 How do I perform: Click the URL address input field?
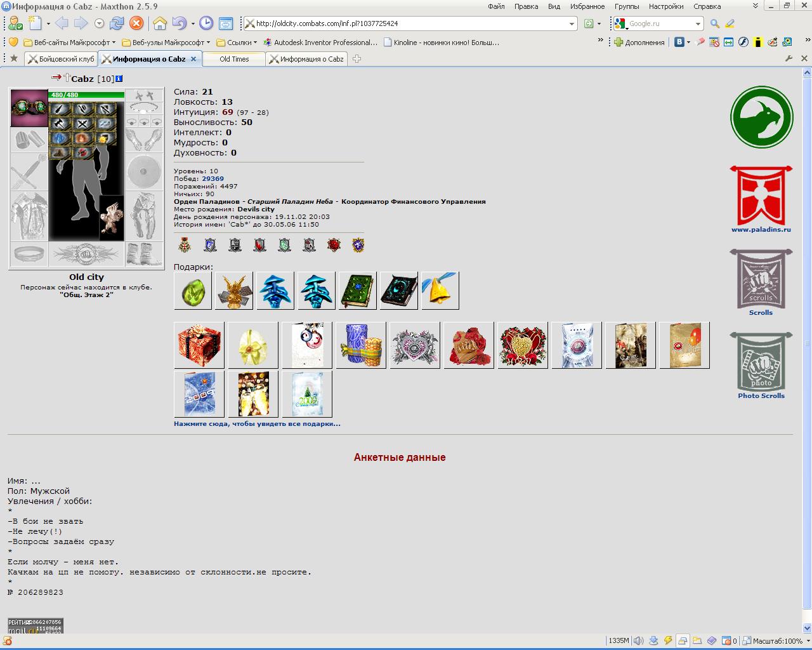(409, 23)
